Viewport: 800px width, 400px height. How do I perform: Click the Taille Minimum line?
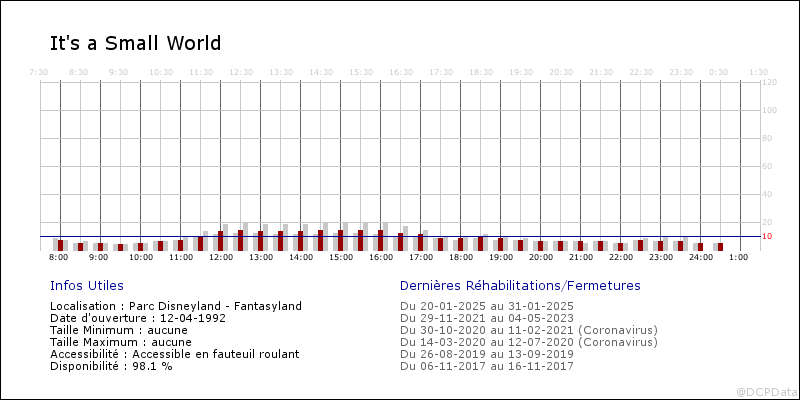119,330
